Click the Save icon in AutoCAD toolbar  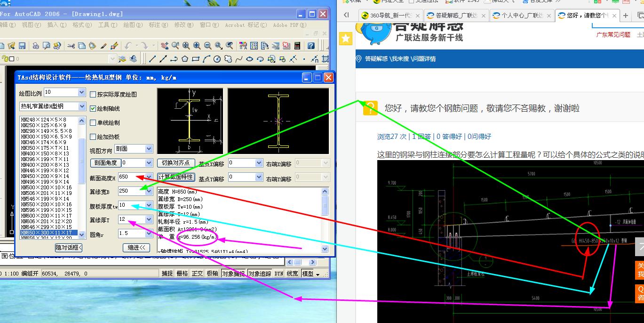click(22, 46)
